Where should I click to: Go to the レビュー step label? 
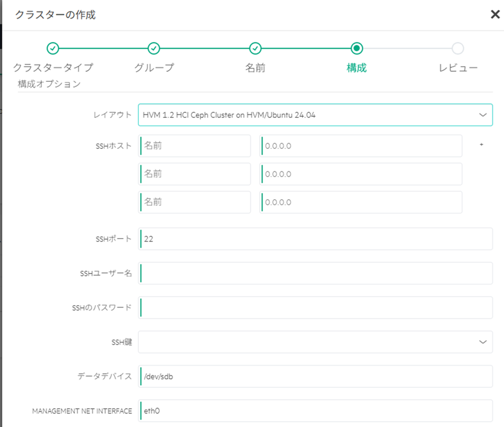(458, 68)
